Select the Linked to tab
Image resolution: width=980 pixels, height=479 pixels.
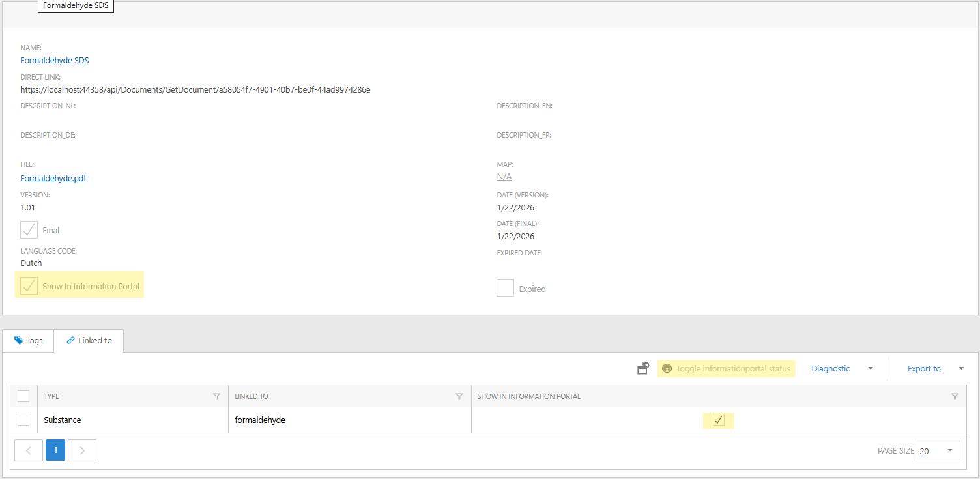tap(89, 341)
